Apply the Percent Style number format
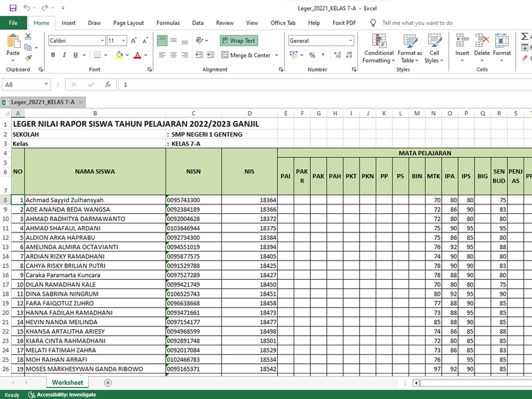Image resolution: width=532 pixels, height=399 pixels. click(x=312, y=55)
